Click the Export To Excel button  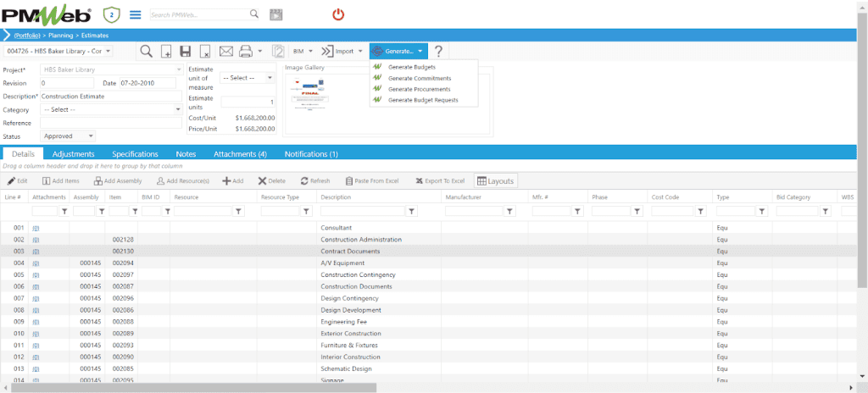(x=440, y=181)
